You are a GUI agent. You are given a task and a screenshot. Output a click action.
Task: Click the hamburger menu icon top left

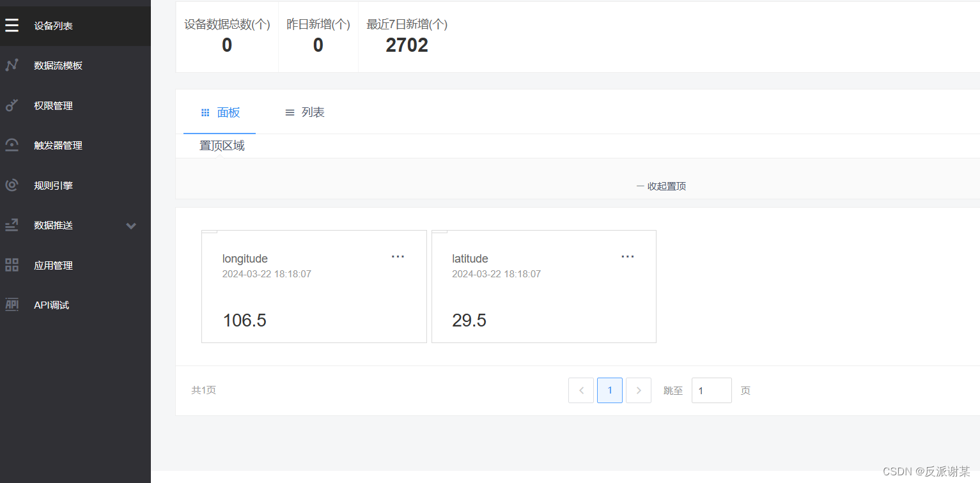[12, 26]
